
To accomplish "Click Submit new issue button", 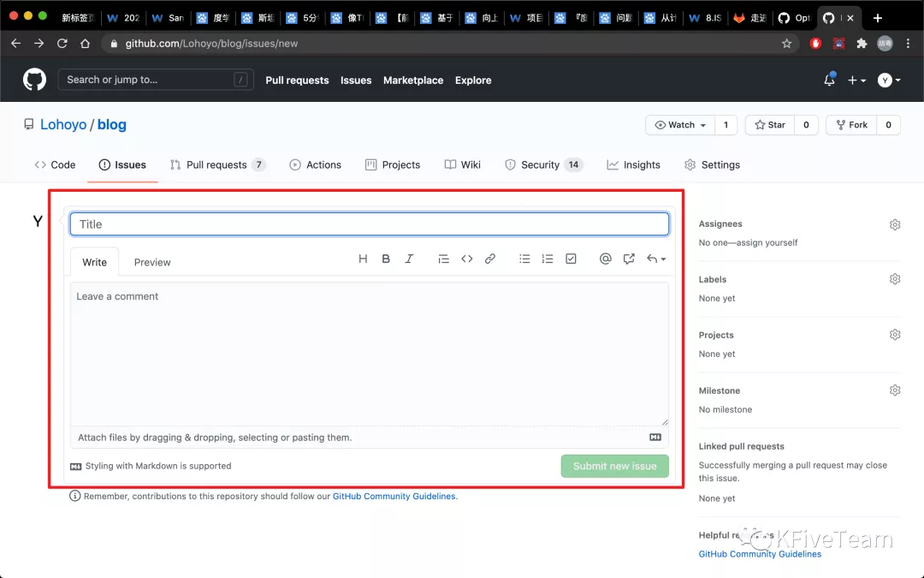I will [614, 466].
